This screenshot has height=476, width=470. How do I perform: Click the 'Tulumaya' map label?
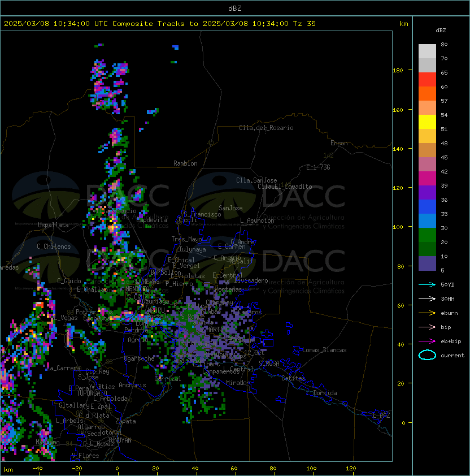click(193, 249)
